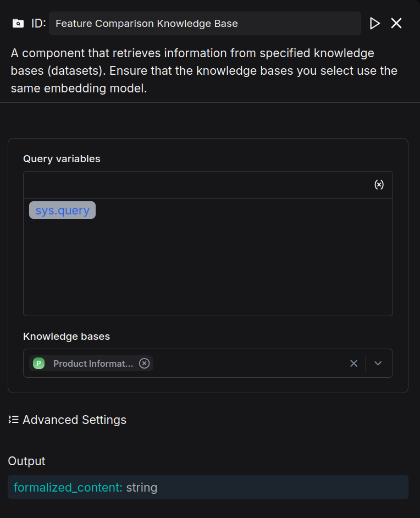Image resolution: width=420 pixels, height=518 pixels.
Task: Focus the empty Query variables text area
Action: pyautogui.click(x=208, y=264)
